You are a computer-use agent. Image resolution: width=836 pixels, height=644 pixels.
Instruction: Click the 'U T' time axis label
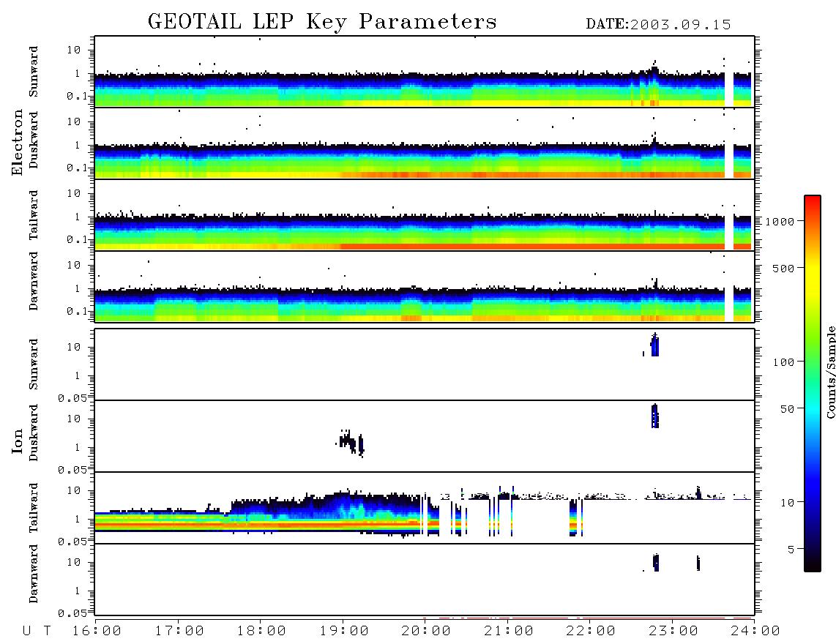[x=37, y=632]
